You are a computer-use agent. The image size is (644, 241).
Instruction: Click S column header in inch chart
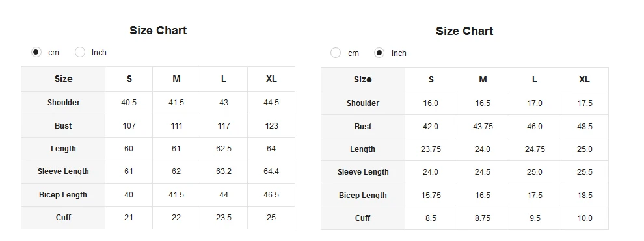(x=431, y=79)
